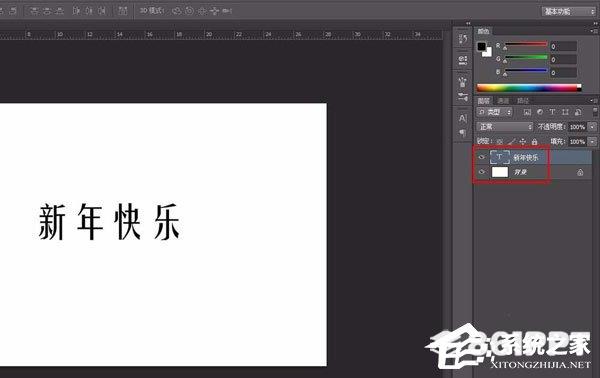
Task: Click the 填充 100% field
Action: point(578,142)
